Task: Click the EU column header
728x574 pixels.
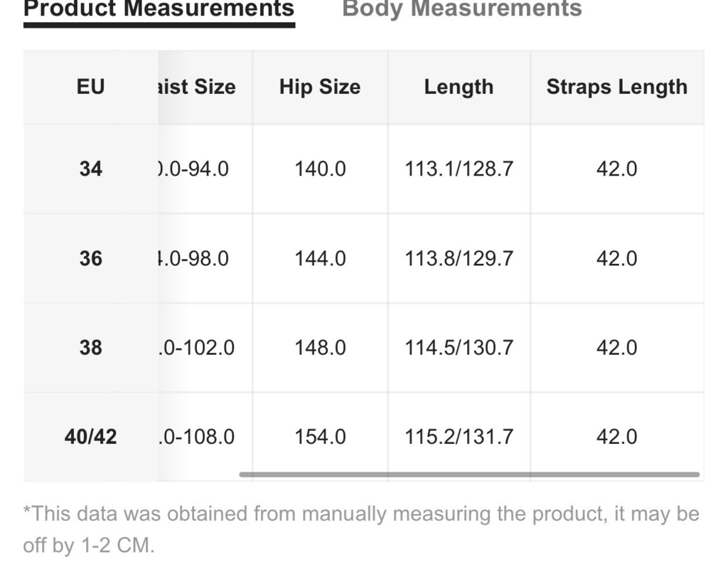Action: click(90, 87)
